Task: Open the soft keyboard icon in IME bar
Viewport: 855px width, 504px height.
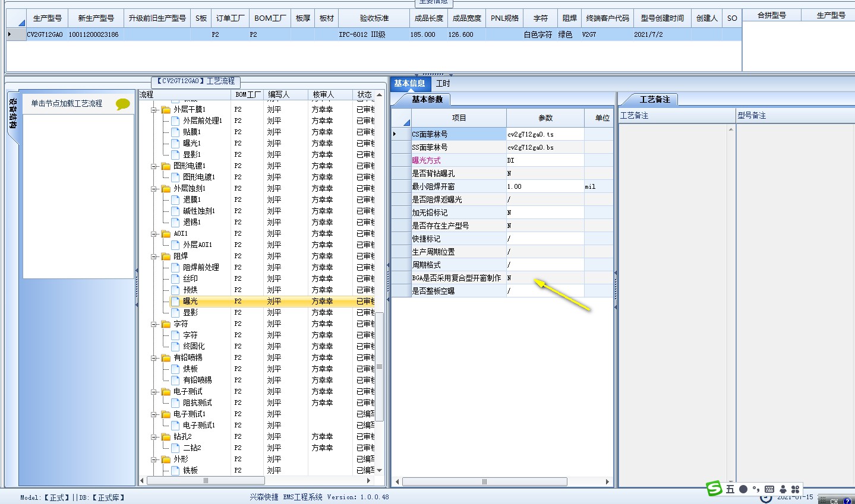Action: (x=769, y=489)
